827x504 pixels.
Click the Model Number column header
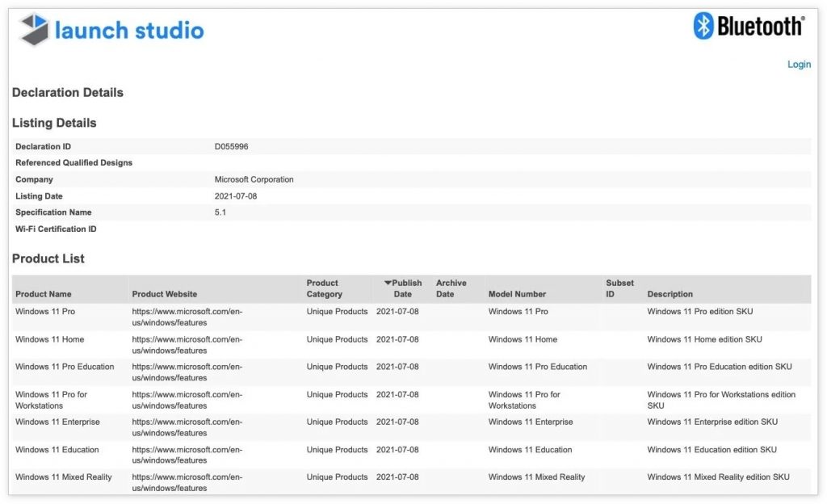click(x=517, y=294)
